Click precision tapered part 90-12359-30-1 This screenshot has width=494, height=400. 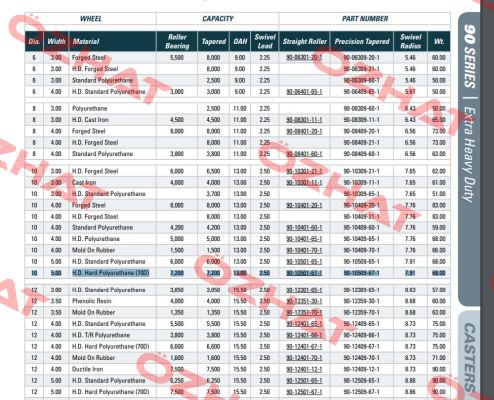tap(361, 301)
